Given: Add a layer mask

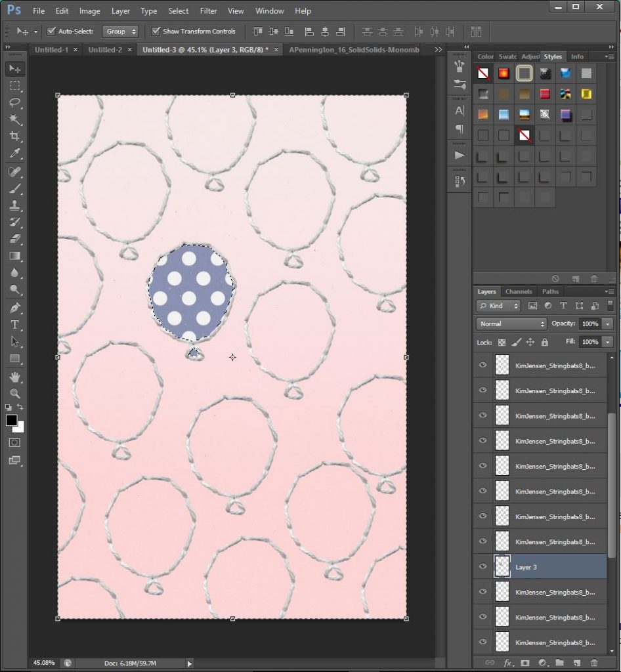Looking at the screenshot, I should [x=525, y=663].
